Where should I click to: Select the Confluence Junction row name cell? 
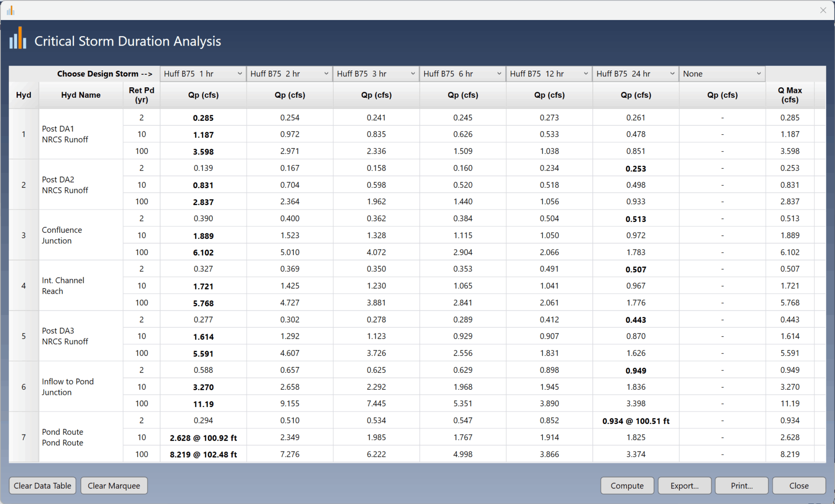(x=62, y=235)
